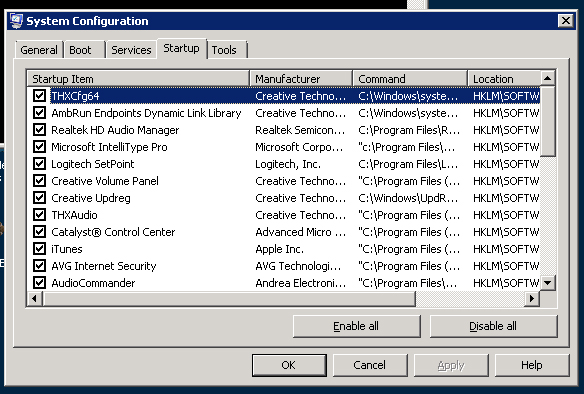This screenshot has width=584, height=394.
Task: Disable Logitech SetPoint startup checkbox
Action: [39, 164]
